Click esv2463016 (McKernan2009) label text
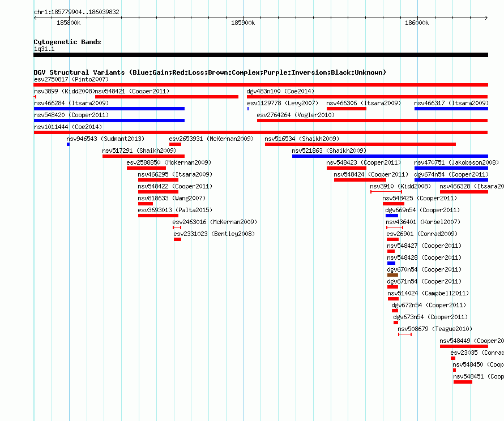 [215, 222]
